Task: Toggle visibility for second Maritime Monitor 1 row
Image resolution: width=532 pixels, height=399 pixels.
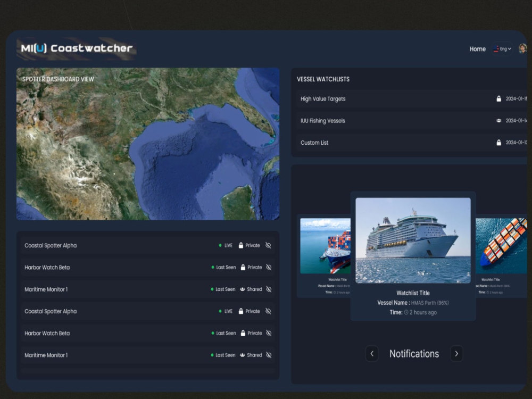Action: tap(269, 355)
